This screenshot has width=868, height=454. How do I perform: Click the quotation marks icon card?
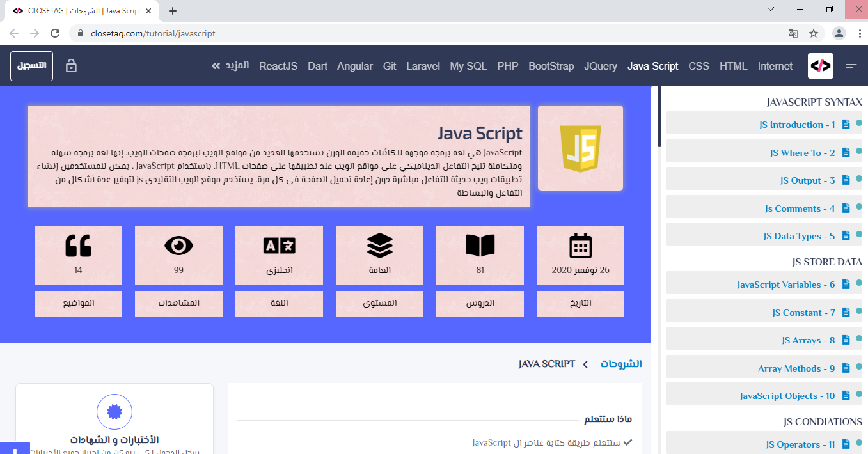pos(79,255)
